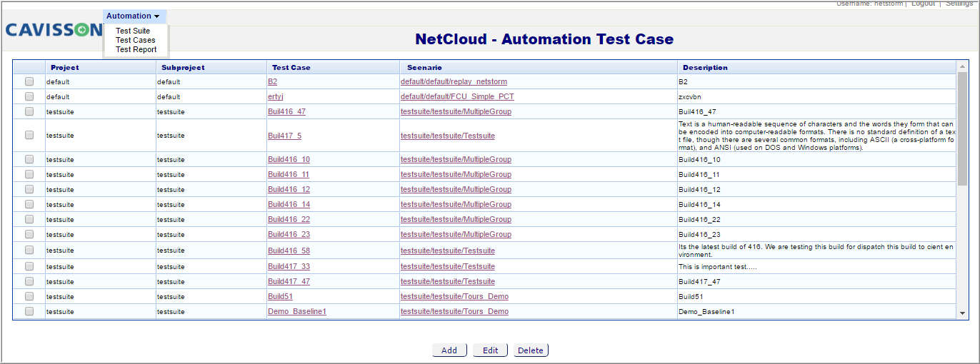Open the Settings link
The height and width of the screenshot is (364, 980).
959,4
